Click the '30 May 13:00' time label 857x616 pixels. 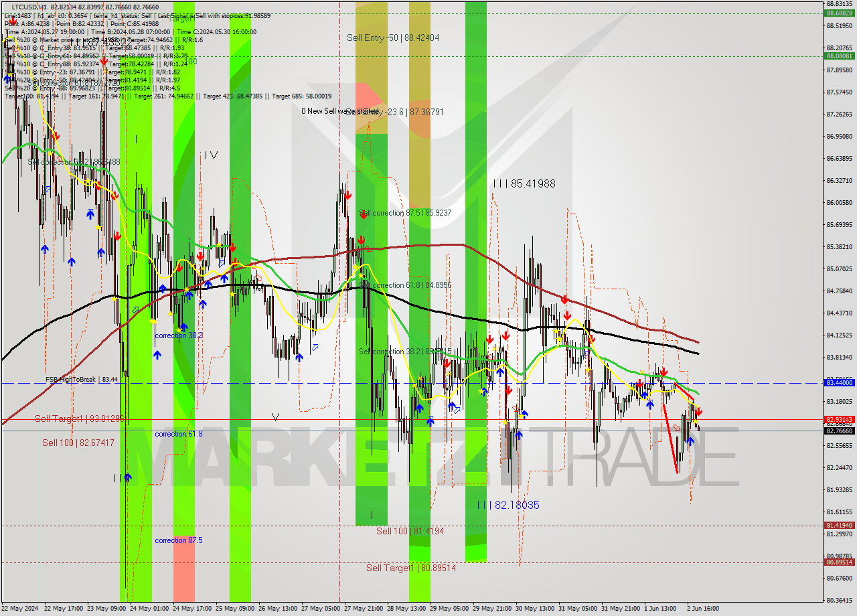click(x=534, y=609)
